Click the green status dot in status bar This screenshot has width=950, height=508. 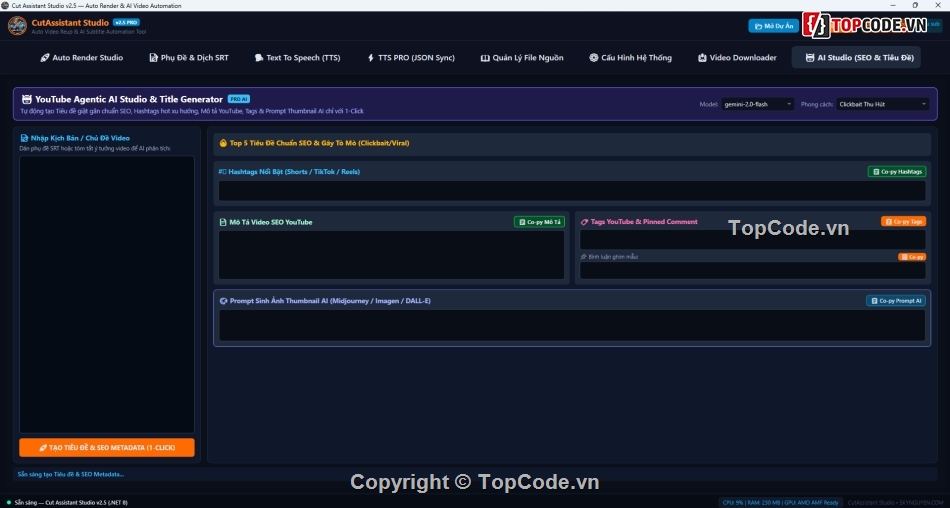click(8, 503)
